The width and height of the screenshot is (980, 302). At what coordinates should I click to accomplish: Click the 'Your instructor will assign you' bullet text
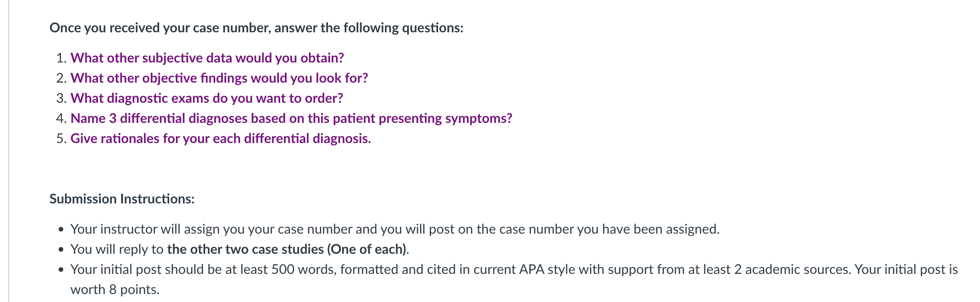pos(395,229)
